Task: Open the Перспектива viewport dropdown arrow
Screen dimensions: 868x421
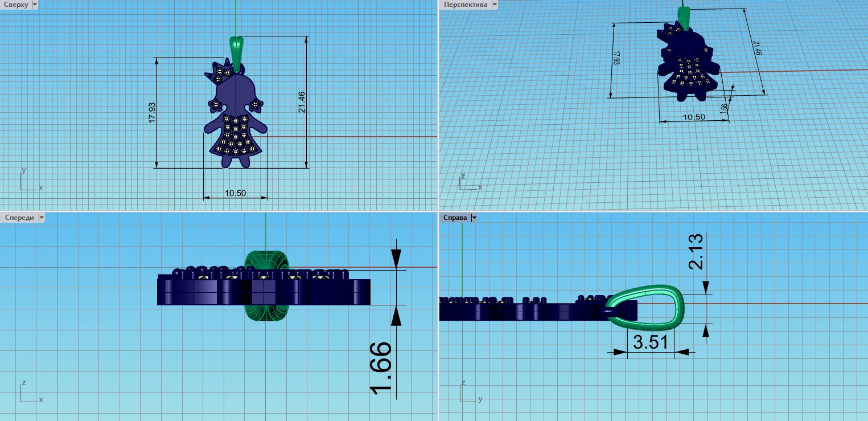Action: (494, 5)
